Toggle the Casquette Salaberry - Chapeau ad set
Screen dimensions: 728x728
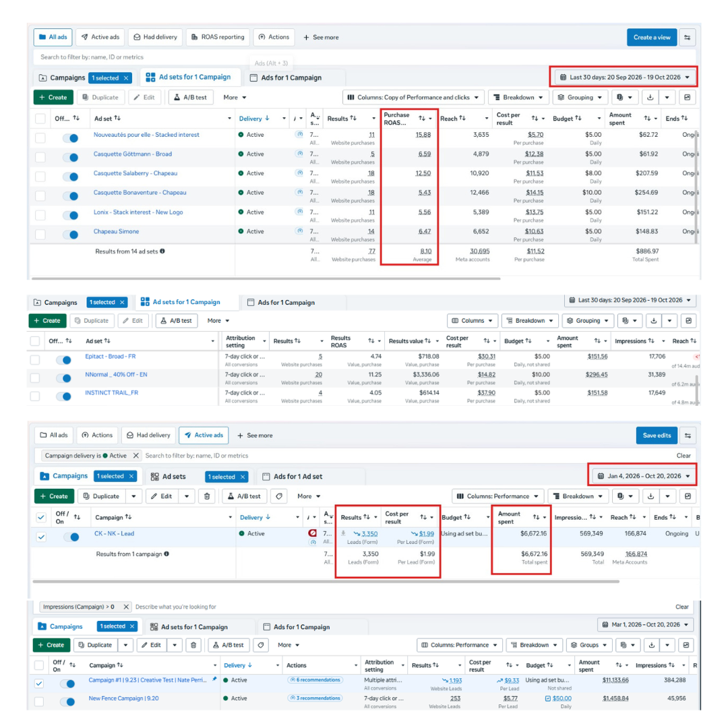pyautogui.click(x=71, y=177)
